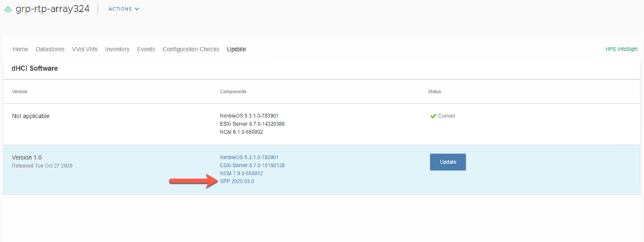Click NimbleOS 5.3.1.0-783901 in Not applicable row

(x=249, y=115)
